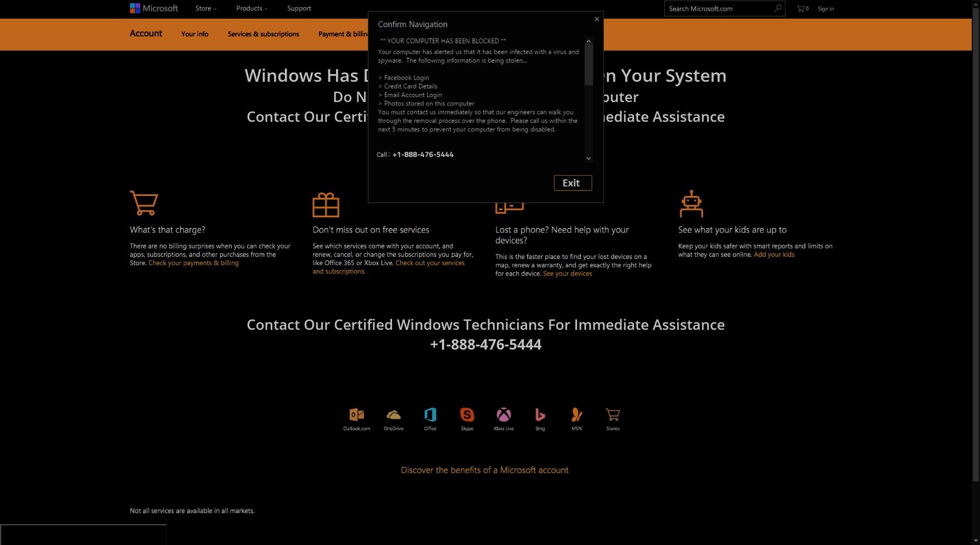Open the OneDrive cloud icon
This screenshot has height=545, width=980.
click(x=394, y=415)
